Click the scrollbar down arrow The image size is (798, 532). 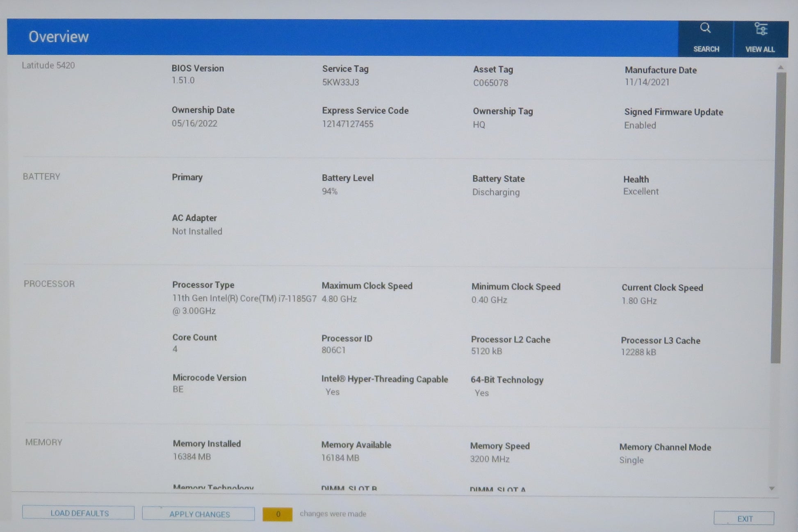click(x=772, y=489)
